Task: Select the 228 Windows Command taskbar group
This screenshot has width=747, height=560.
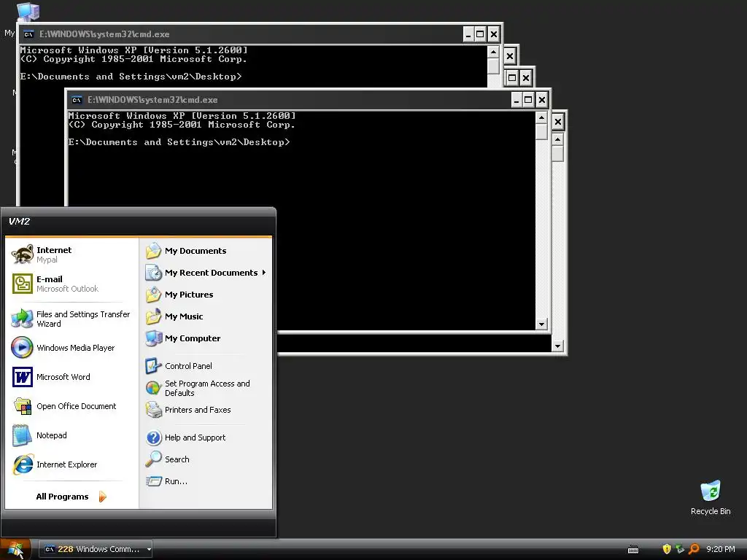Action: [x=96, y=550]
